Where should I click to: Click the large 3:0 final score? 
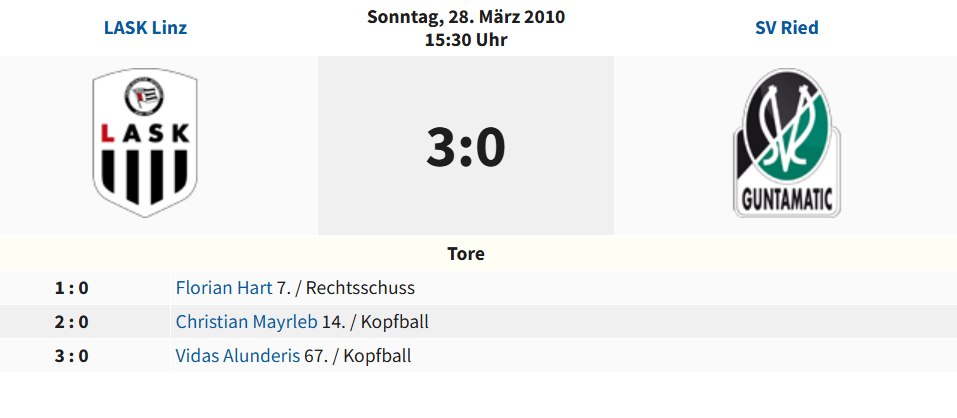click(466, 146)
